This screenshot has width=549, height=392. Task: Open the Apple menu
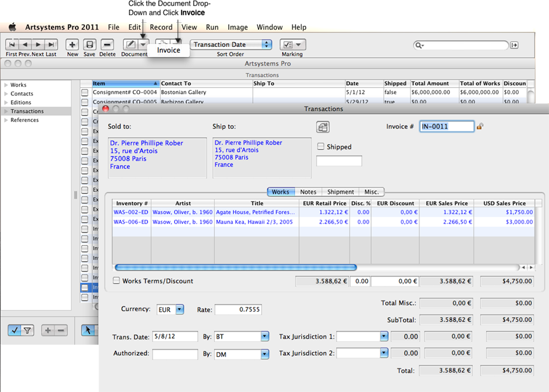[13, 27]
